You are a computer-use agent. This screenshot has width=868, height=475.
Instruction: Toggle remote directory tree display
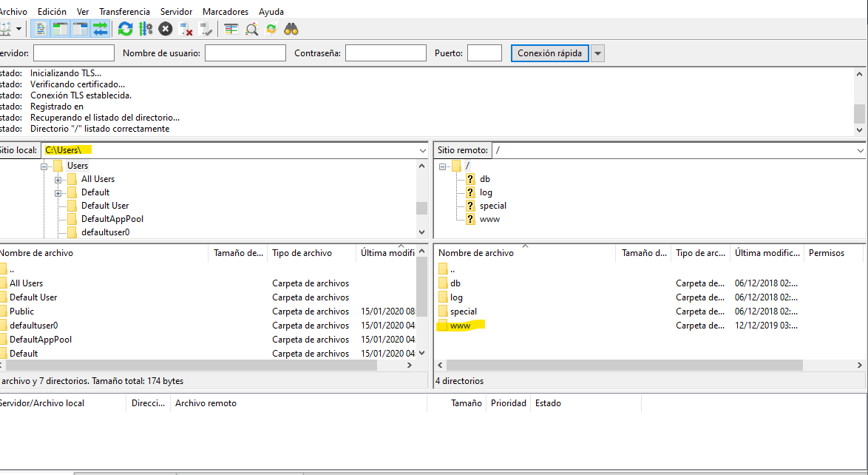click(81, 29)
